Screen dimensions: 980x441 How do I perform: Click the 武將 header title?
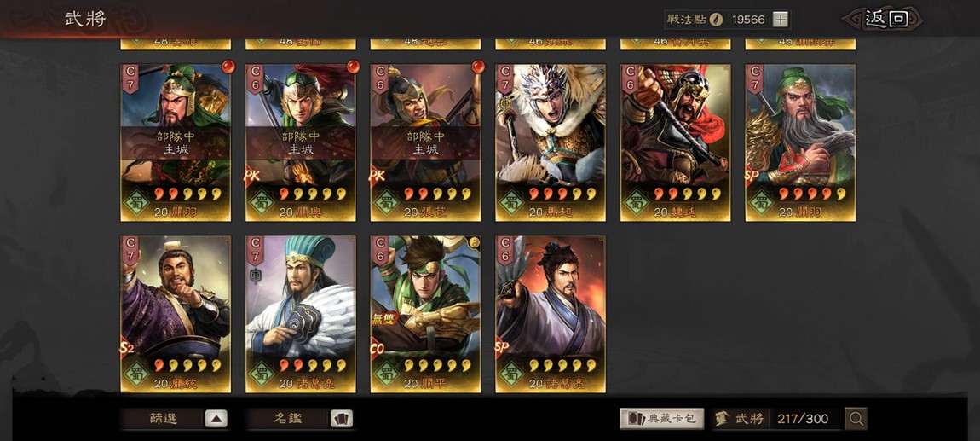(85, 19)
